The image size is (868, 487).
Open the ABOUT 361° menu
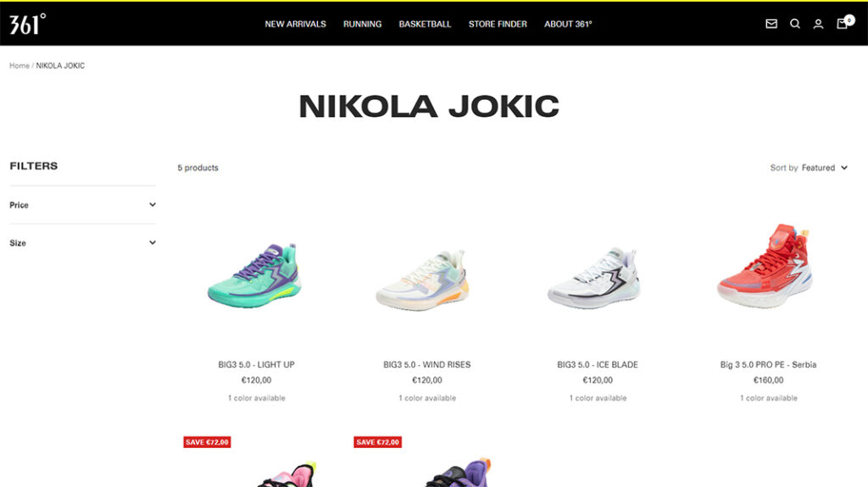[x=568, y=25]
